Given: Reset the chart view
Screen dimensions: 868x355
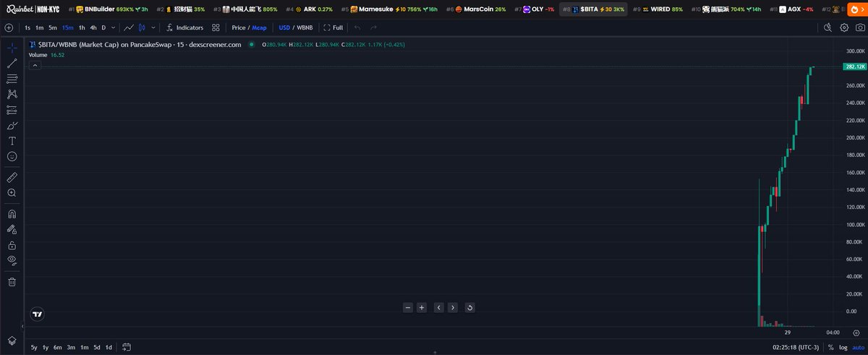Looking at the screenshot, I should (469, 307).
